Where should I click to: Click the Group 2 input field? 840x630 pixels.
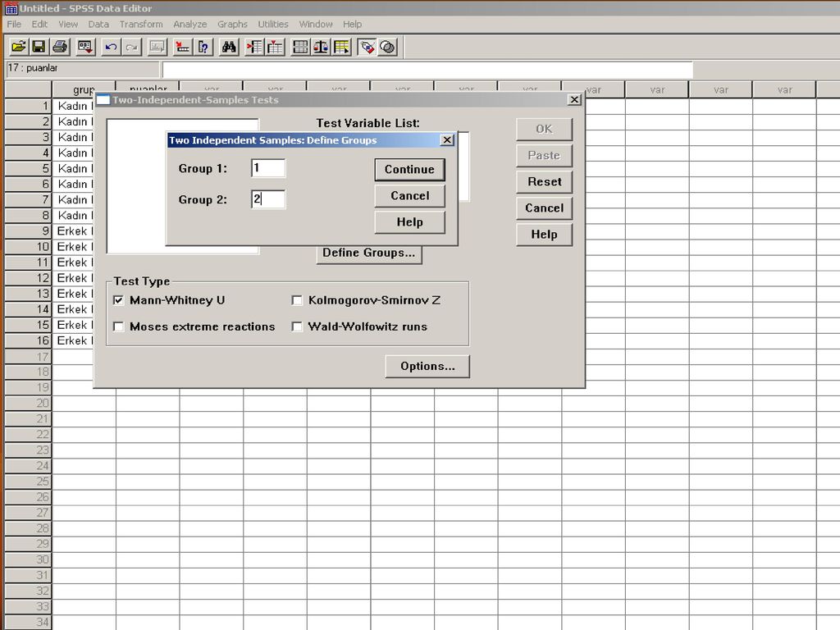tap(268, 199)
